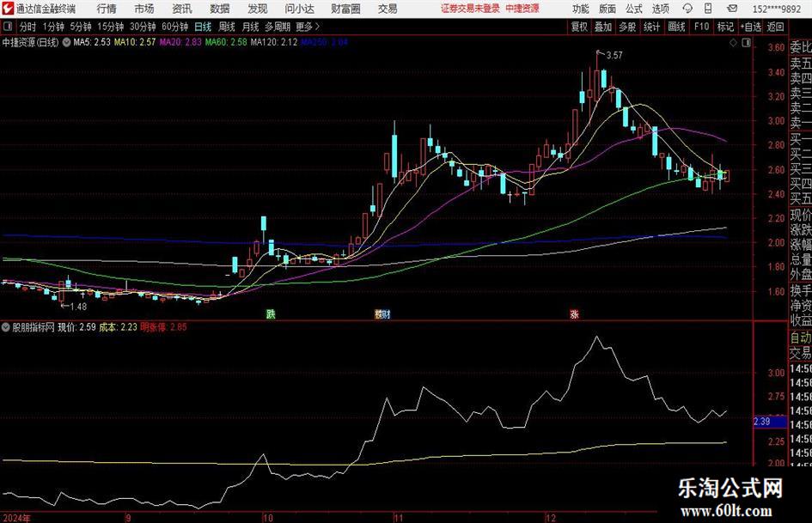Expand the 更多 periods list
Screen dimensions: 812x523
(308, 27)
